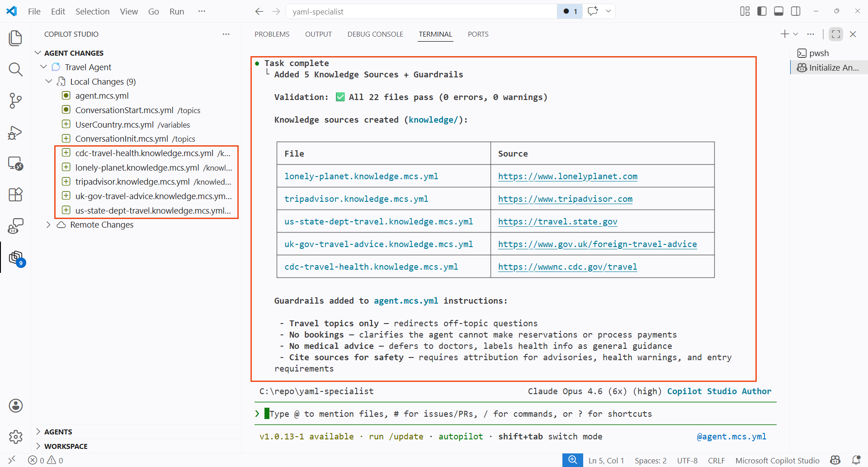Viewport: 868px width, 467px height.
Task: Toggle the bottom panel layout button
Action: tap(778, 11)
